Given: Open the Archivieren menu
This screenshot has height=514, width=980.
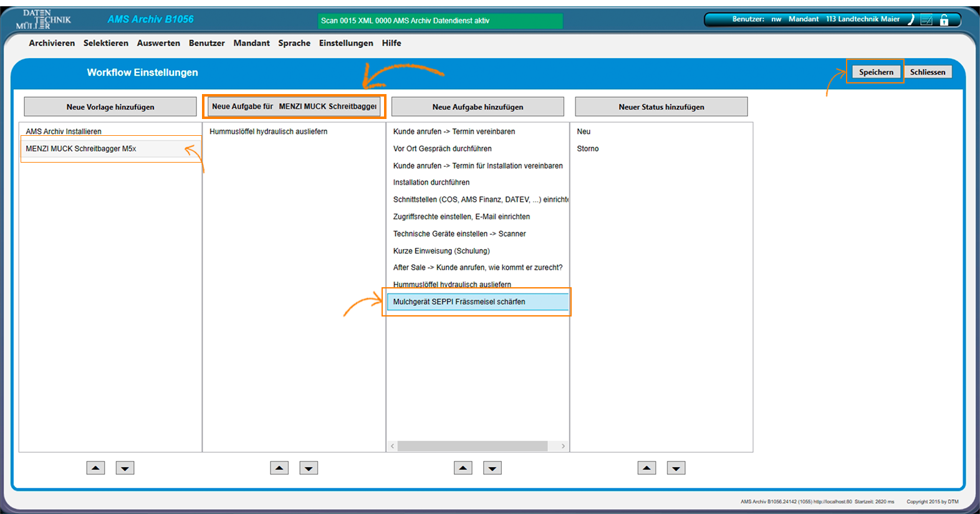Looking at the screenshot, I should (x=52, y=43).
